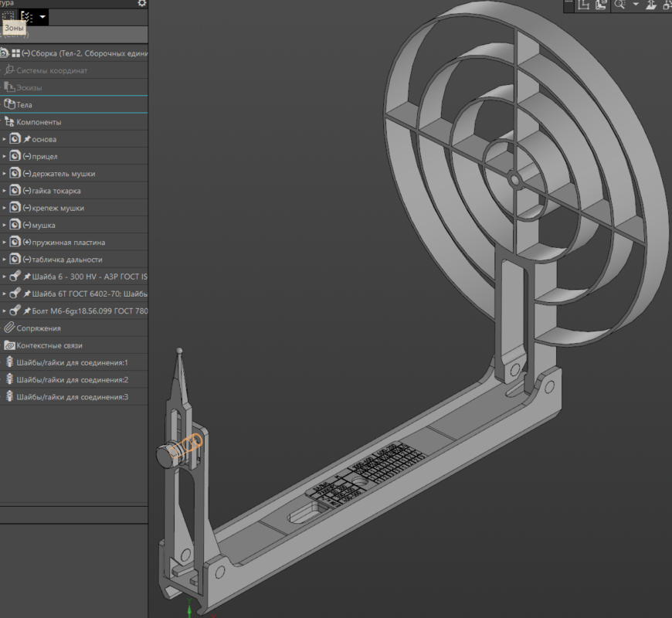
Task: Toggle visibility icon for прицел component
Action: (x=15, y=156)
